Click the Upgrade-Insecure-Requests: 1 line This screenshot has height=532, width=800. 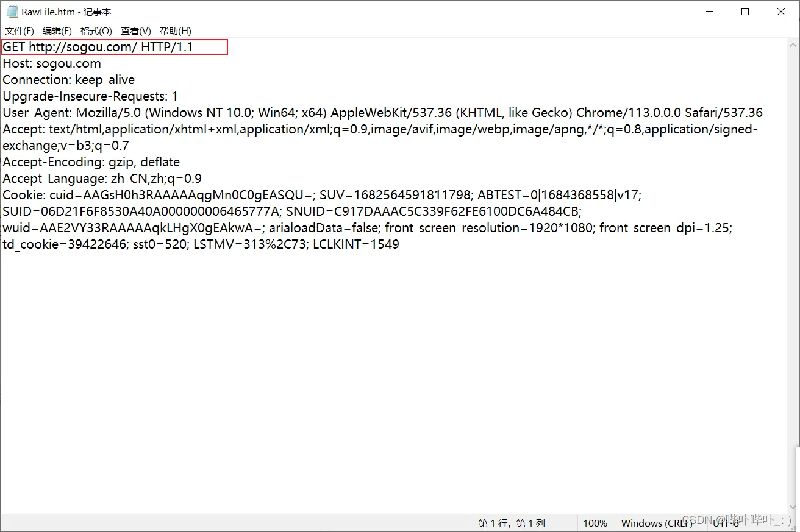pyautogui.click(x=90, y=96)
